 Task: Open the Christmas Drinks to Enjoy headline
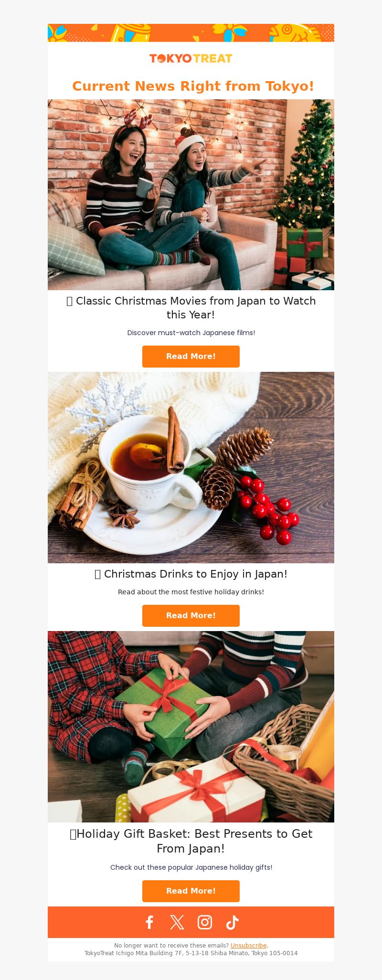(191, 574)
